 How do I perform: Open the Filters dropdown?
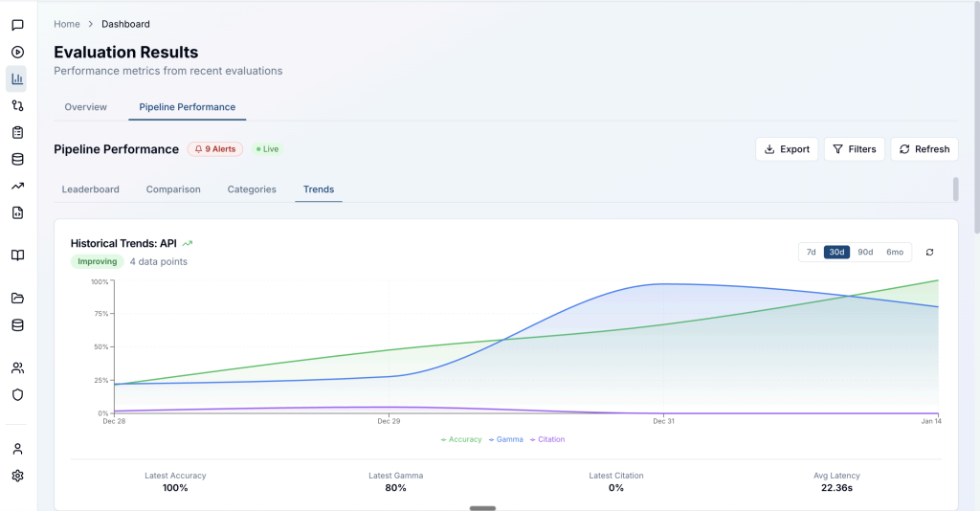pos(855,149)
